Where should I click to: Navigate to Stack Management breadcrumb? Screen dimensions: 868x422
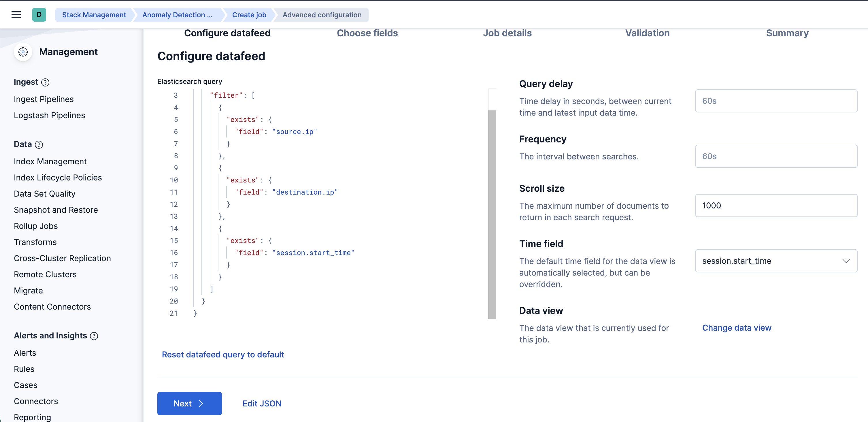pos(94,14)
